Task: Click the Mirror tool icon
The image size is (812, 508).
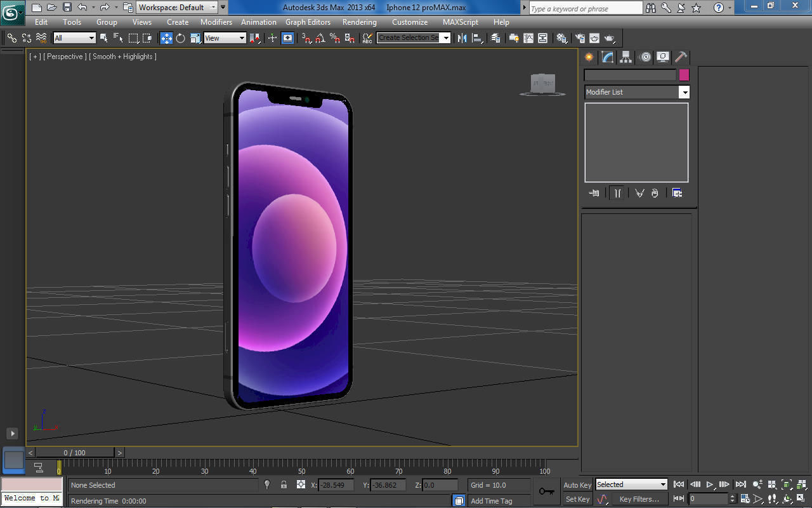Action: (x=462, y=38)
